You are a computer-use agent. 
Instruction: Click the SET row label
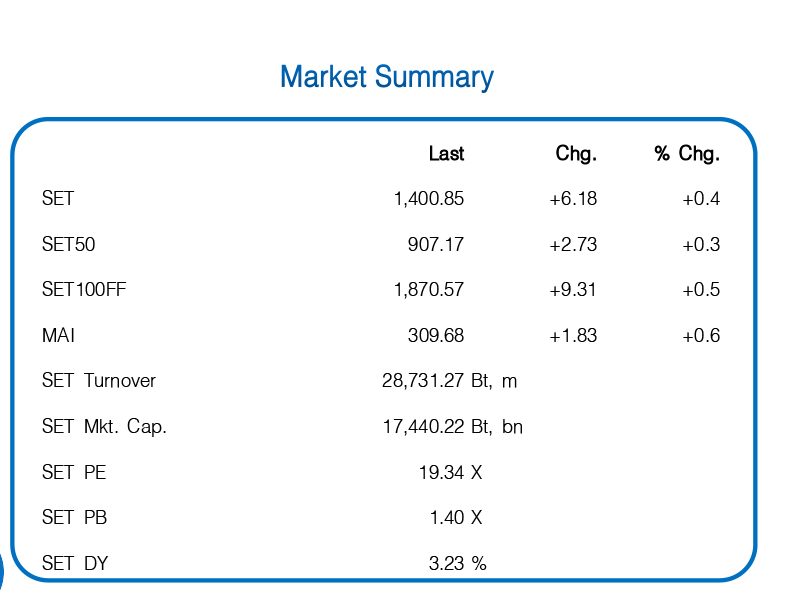click(x=58, y=198)
